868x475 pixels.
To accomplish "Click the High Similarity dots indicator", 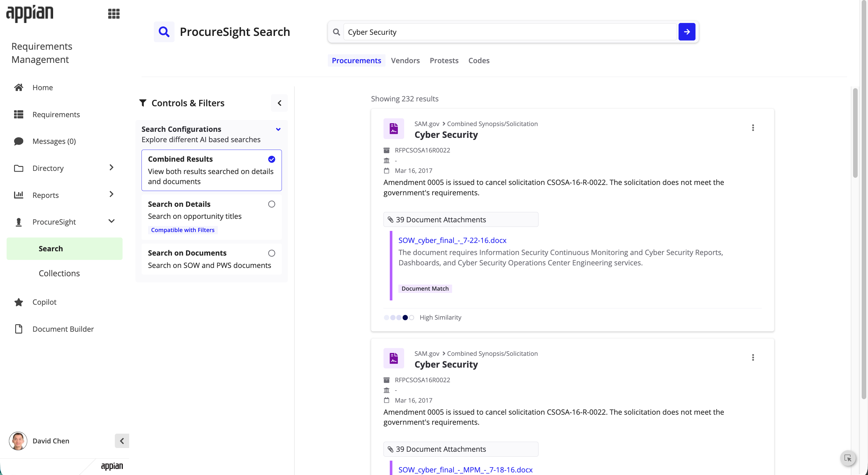I will tap(399, 318).
